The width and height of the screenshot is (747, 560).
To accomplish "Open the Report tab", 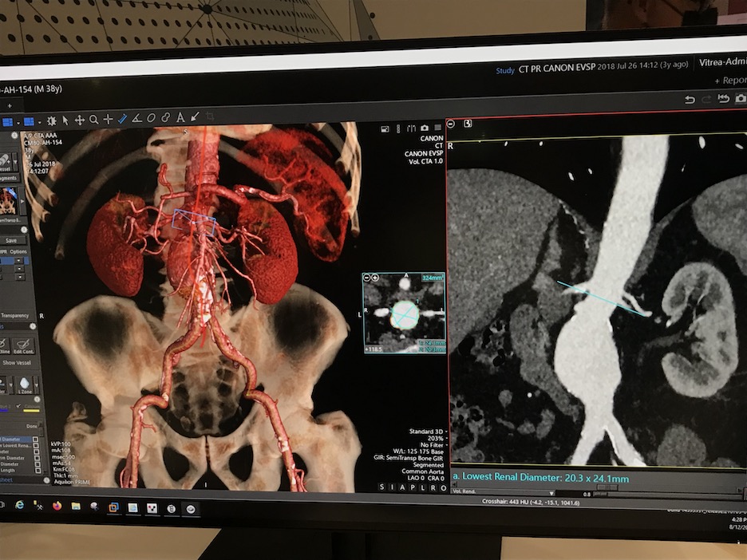I will click(732, 81).
